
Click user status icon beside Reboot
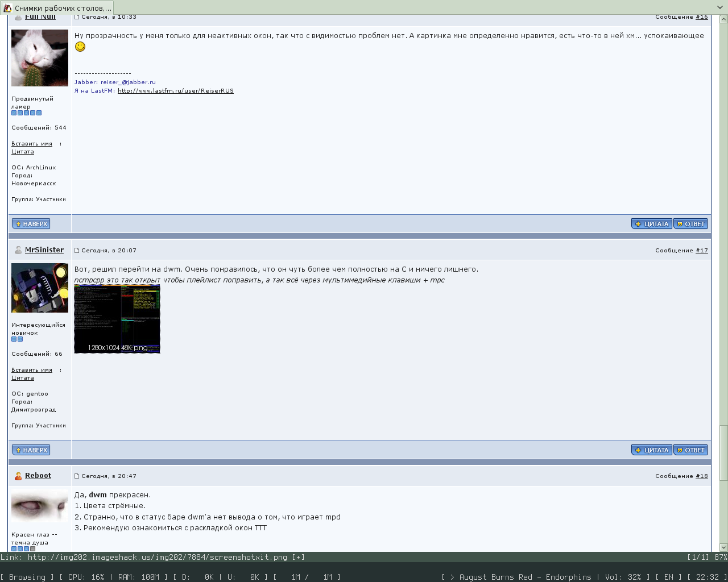tap(18, 476)
